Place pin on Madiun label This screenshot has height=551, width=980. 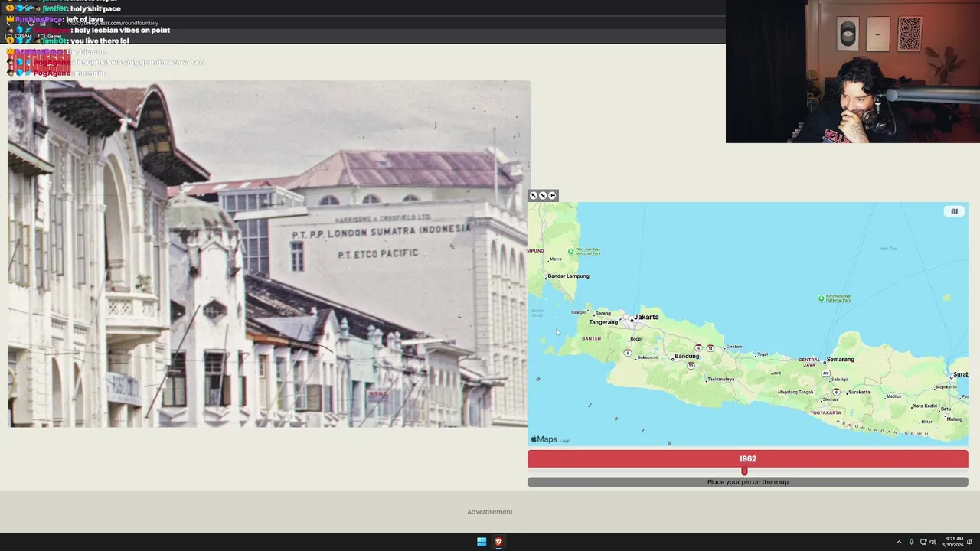tap(893, 396)
